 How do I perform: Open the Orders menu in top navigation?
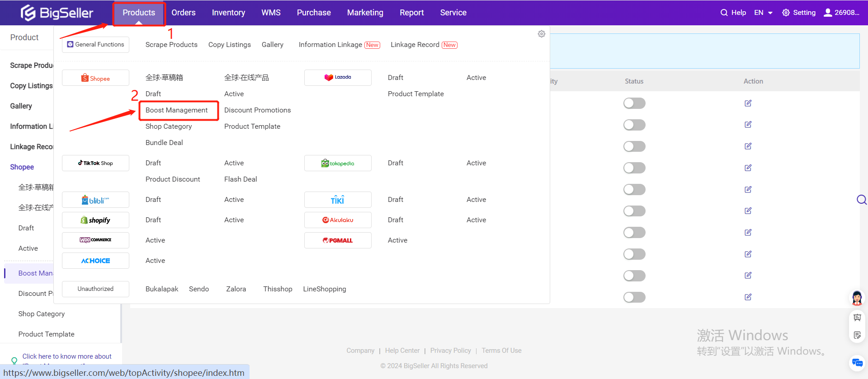[x=183, y=13]
